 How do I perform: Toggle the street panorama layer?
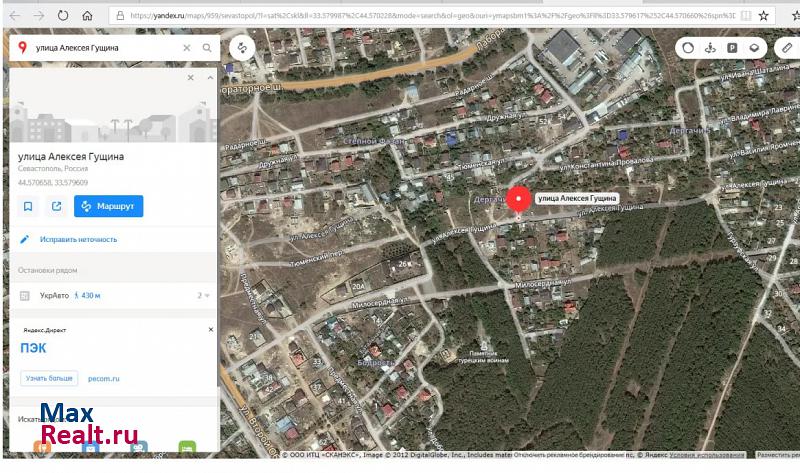click(x=710, y=48)
